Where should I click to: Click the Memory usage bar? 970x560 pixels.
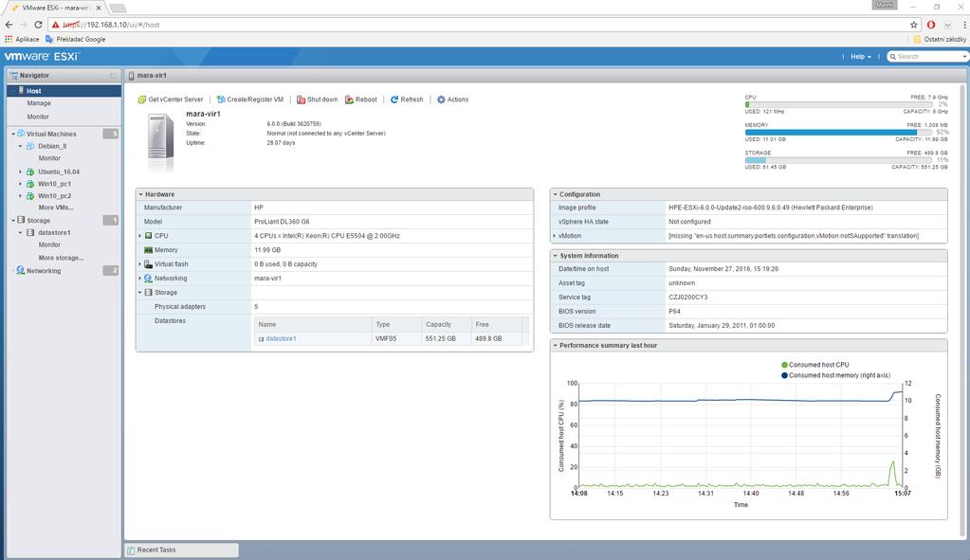coord(837,133)
